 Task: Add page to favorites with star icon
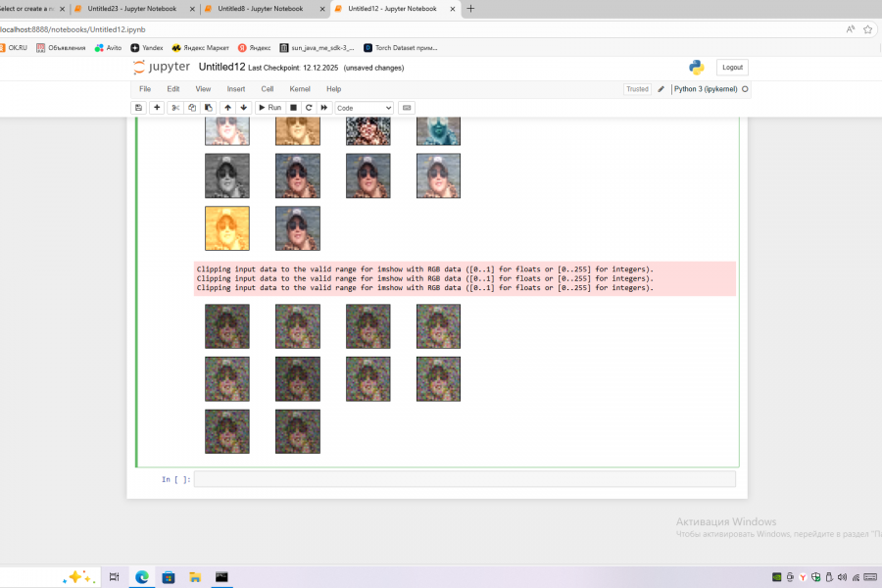pos(868,29)
